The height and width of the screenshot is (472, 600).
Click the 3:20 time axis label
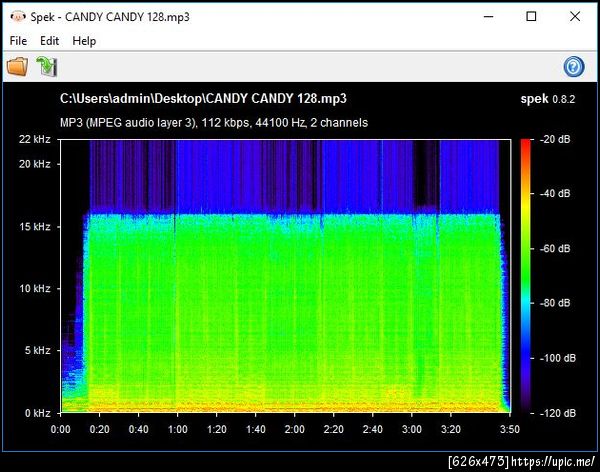pyautogui.click(x=451, y=429)
